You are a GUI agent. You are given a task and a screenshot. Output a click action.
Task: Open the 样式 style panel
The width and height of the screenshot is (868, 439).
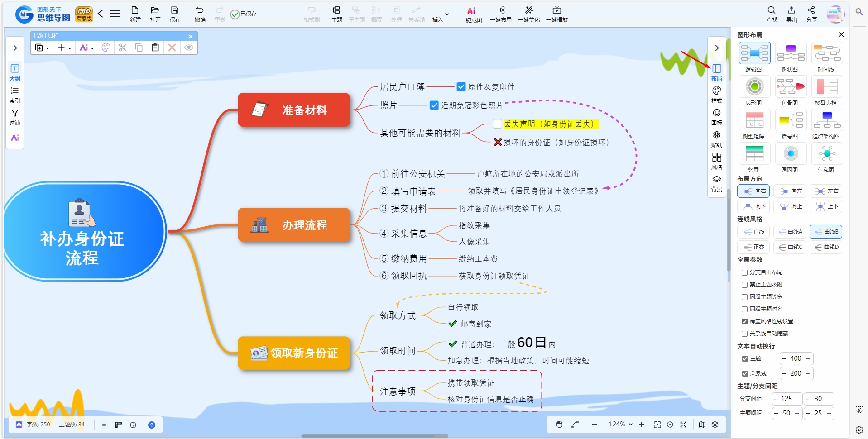(x=717, y=95)
